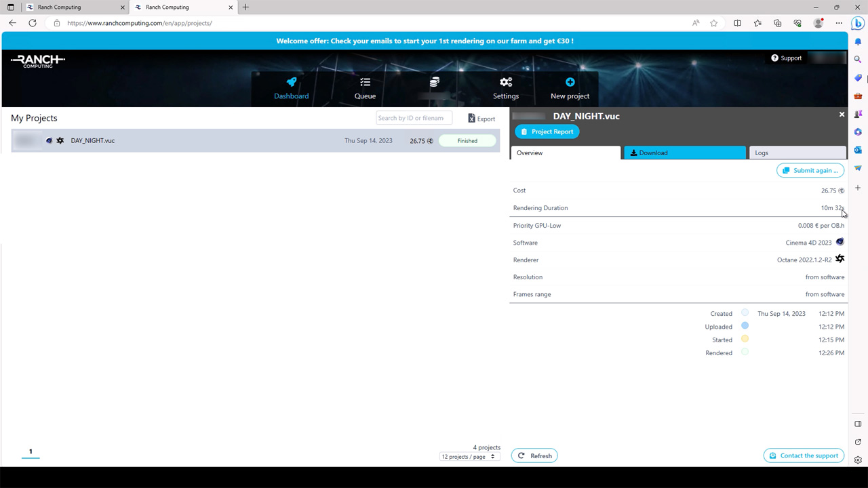The width and height of the screenshot is (868, 488).
Task: Open Edge sidebar Outlook icon
Action: point(858,150)
